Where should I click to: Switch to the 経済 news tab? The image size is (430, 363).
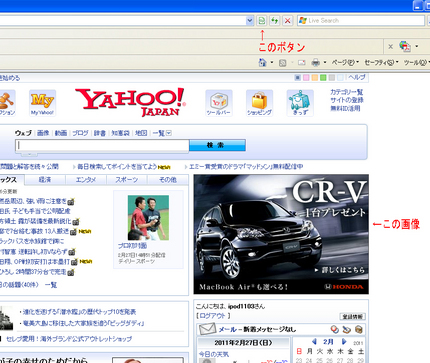point(45,180)
